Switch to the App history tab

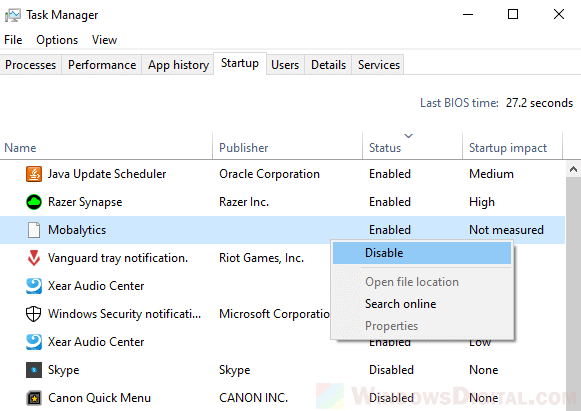(x=178, y=65)
